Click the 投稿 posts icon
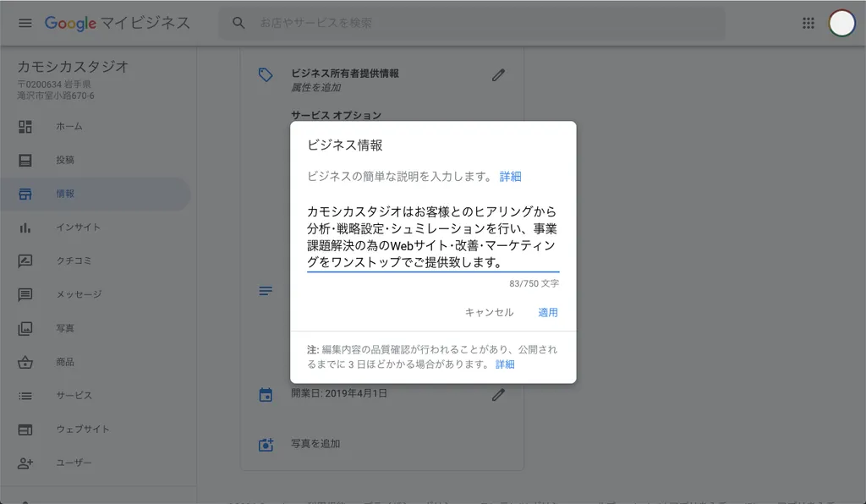Screen dimensions: 866x504 (25, 160)
